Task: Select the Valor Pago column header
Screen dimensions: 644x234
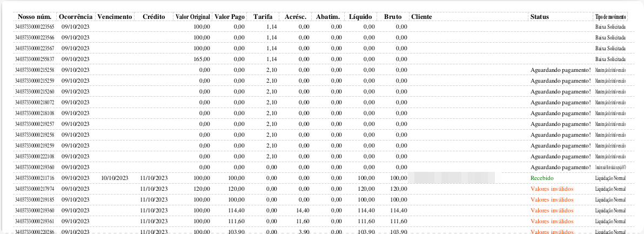Action: tap(230, 17)
